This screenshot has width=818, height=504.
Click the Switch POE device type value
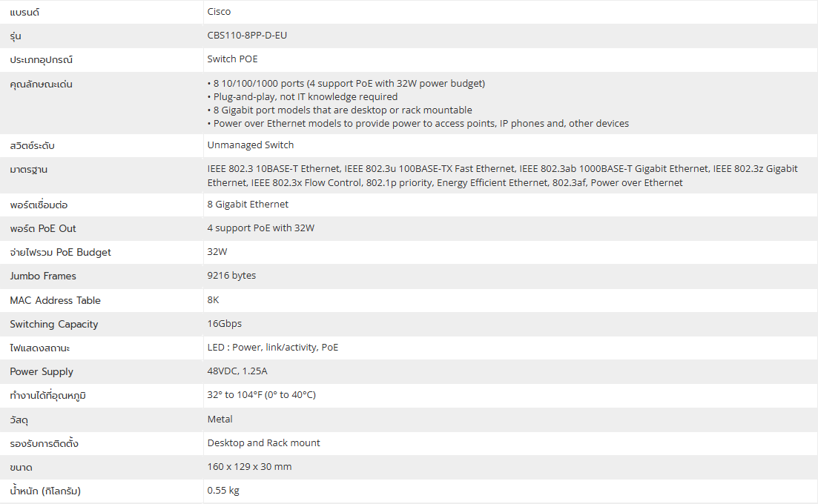232,59
